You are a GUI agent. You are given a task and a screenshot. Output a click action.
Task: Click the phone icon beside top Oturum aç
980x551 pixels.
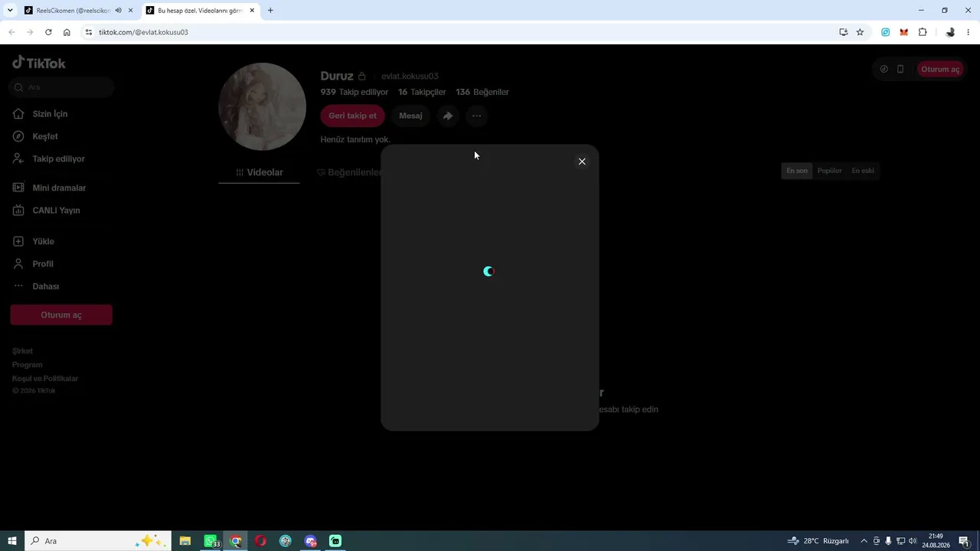(900, 69)
